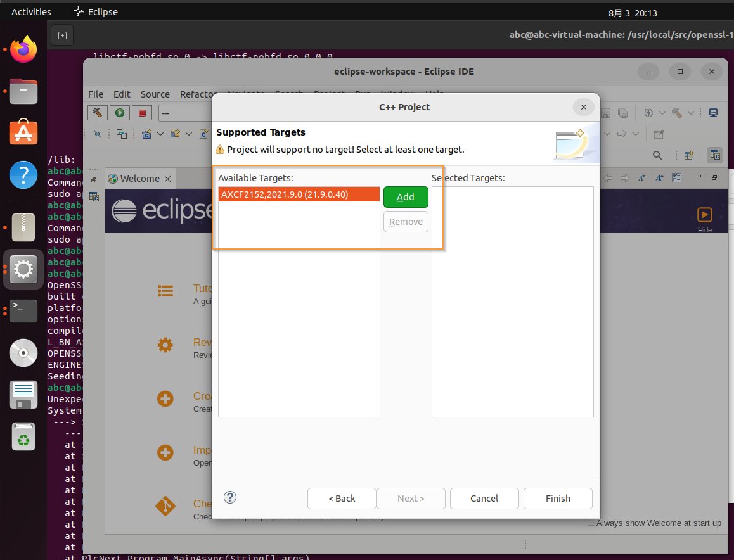
Task: Click the Forward navigation arrow in main toolbar
Action: pyautogui.click(x=622, y=134)
